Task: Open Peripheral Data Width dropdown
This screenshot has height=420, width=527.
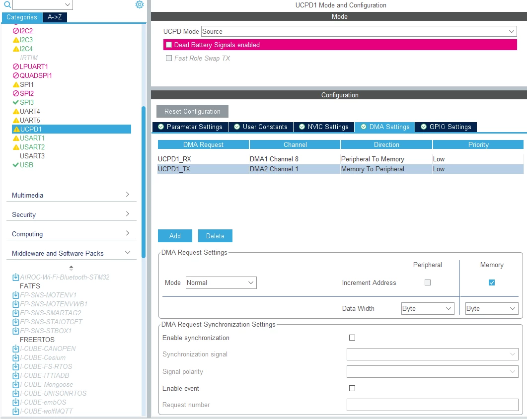Action: tap(428, 308)
